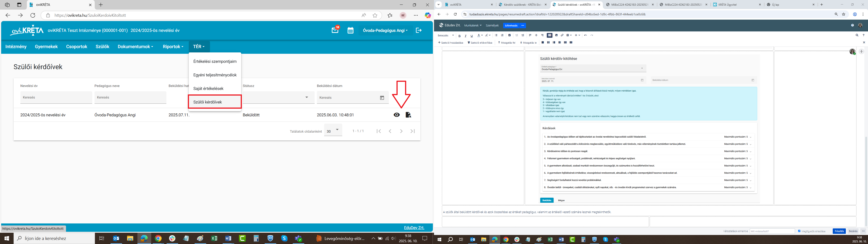
Task: Click Szekció eltávolítása button
Action: pos(480,42)
